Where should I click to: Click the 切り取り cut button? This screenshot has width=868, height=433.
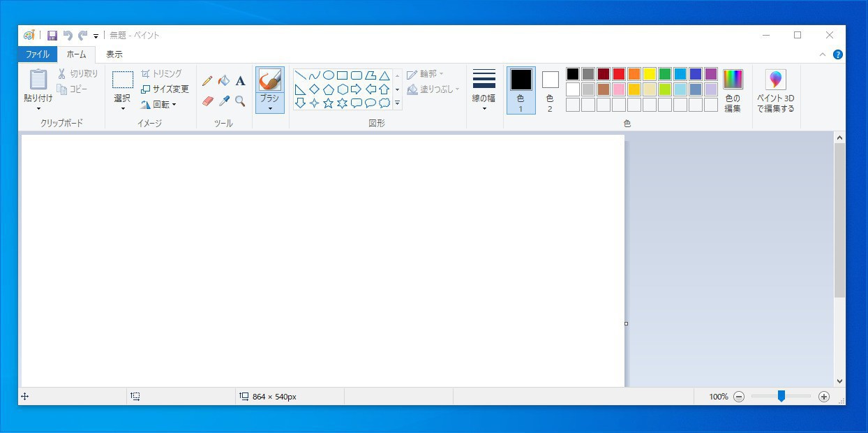(x=77, y=73)
